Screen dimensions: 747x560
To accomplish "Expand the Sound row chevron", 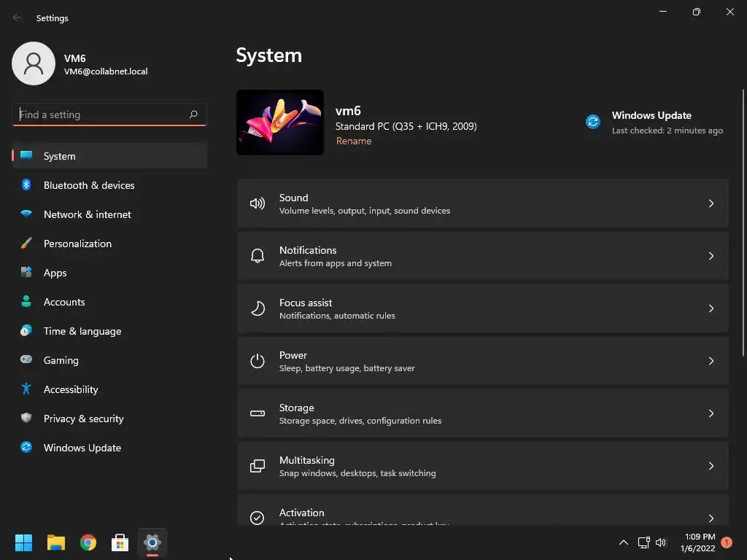I will 711,204.
